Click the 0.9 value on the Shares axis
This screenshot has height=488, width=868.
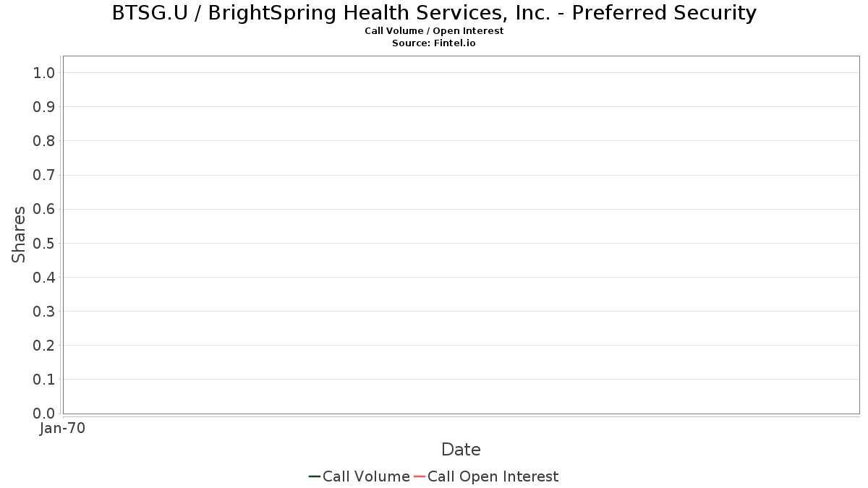[44, 106]
